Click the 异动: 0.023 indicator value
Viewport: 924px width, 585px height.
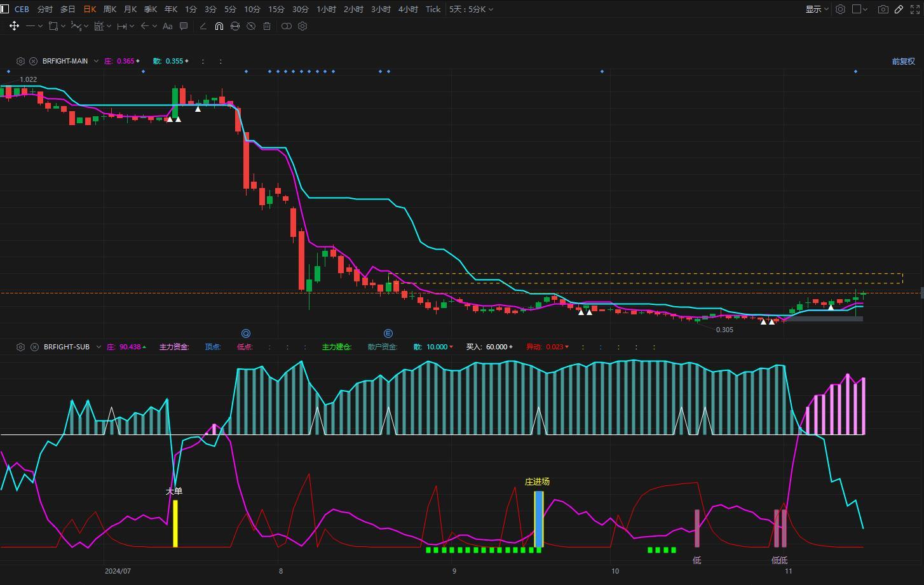(547, 347)
